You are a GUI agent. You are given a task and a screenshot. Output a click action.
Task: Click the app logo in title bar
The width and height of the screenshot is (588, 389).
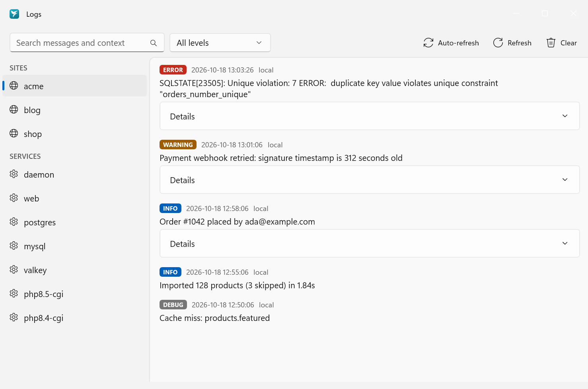(14, 14)
